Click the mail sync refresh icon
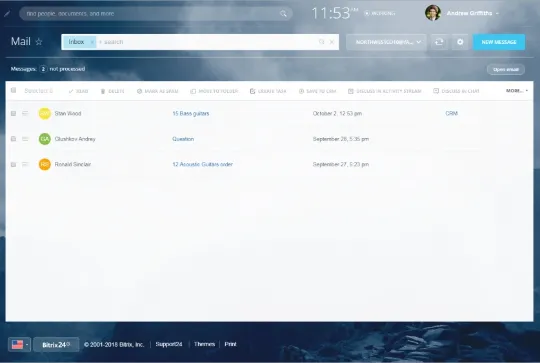The height and width of the screenshot is (363, 540). point(439,42)
